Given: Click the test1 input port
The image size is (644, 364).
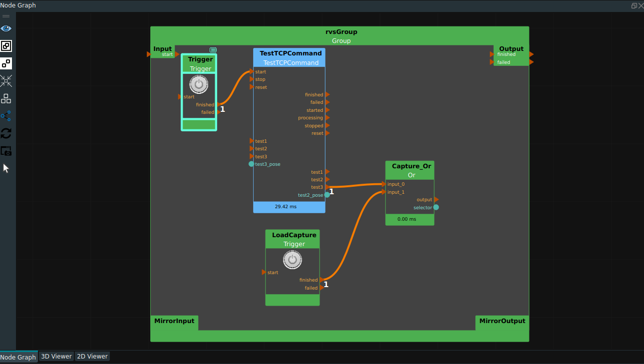Looking at the screenshot, I should [252, 141].
